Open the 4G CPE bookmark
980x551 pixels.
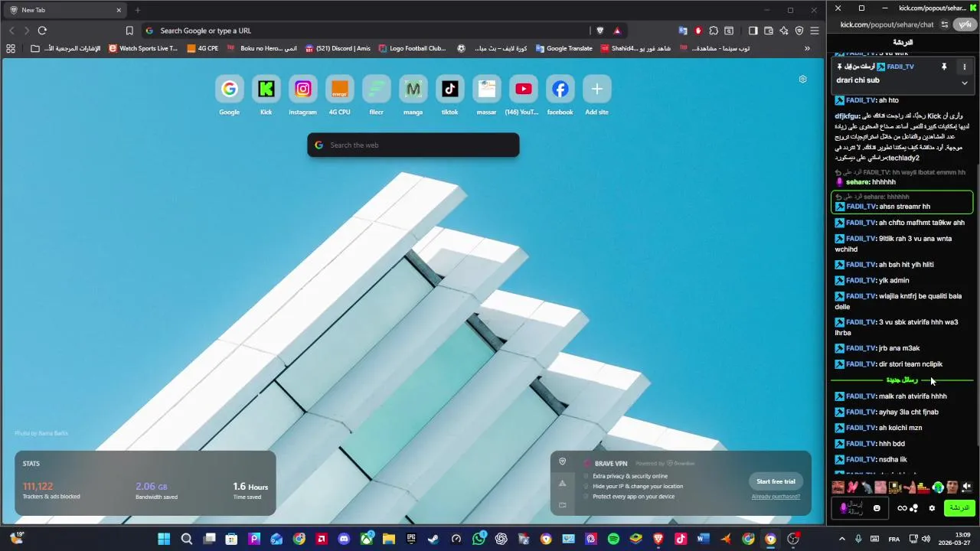click(x=203, y=48)
